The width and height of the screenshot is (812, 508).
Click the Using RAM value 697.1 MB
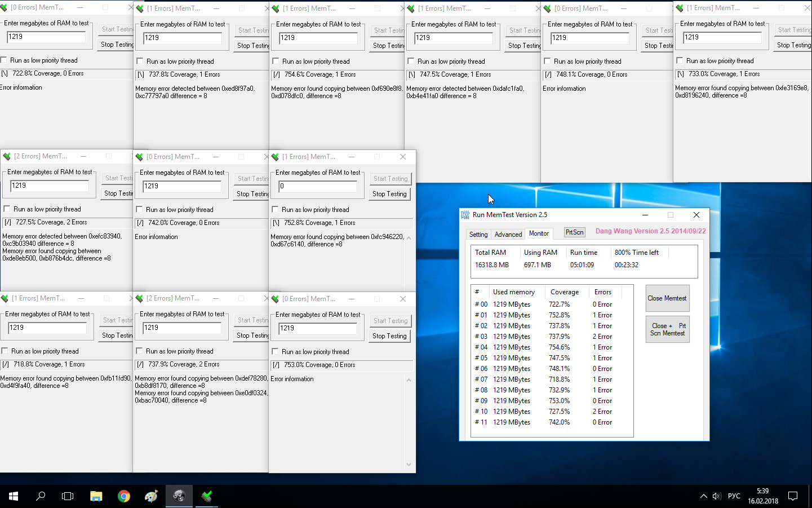[x=538, y=265]
